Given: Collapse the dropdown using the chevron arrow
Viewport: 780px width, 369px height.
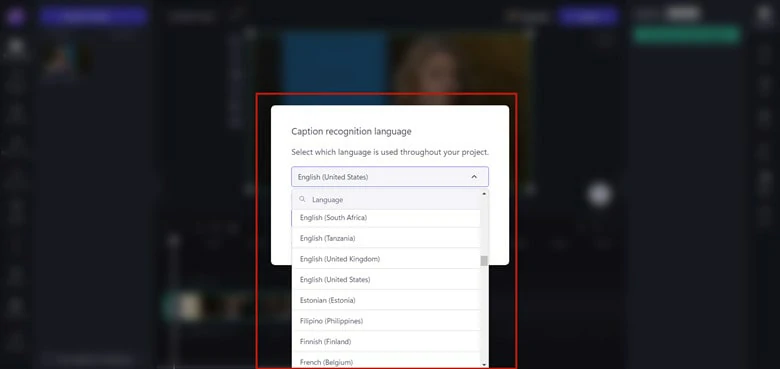Looking at the screenshot, I should [x=474, y=177].
